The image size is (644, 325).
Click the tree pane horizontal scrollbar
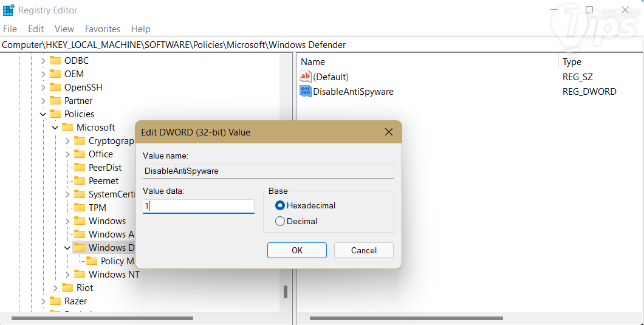102,318
